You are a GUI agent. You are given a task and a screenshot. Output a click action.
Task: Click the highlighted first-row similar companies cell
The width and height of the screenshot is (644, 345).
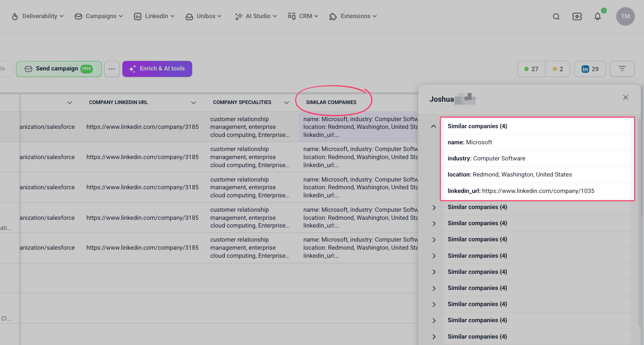[x=358, y=127]
